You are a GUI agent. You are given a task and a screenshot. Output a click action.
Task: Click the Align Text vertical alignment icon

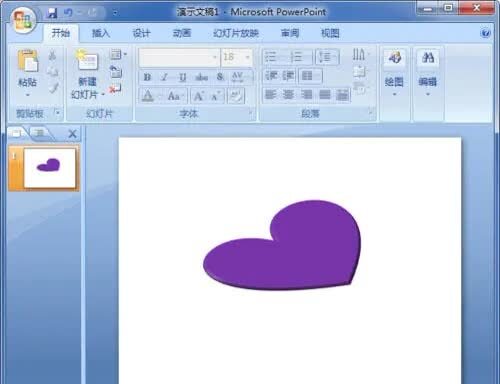point(359,71)
